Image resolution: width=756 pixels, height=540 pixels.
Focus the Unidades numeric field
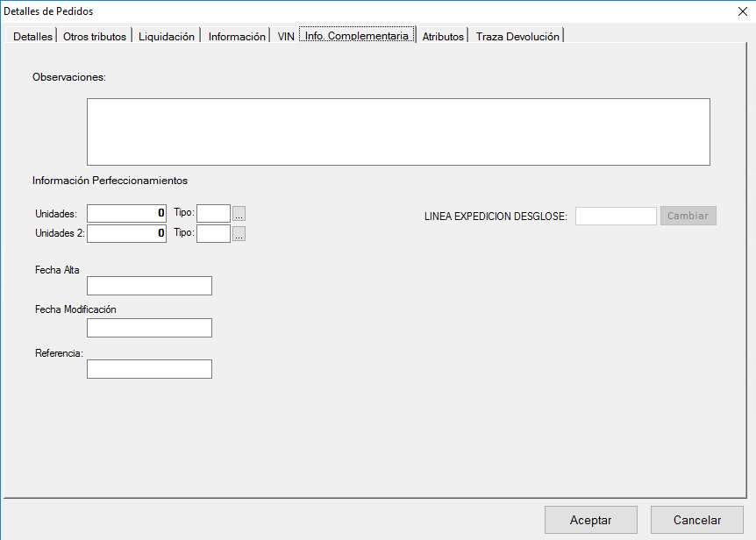[x=126, y=213]
